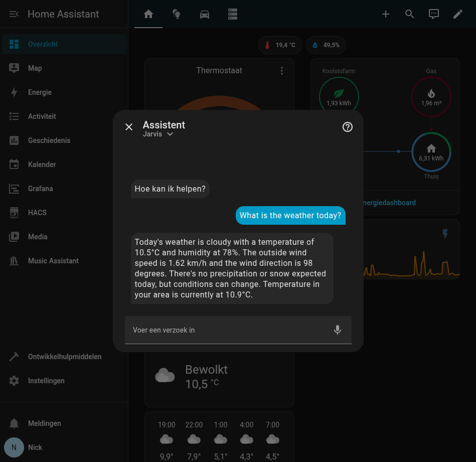This screenshot has height=462, width=476.
Task: Open Energie in the sidebar
Action: click(x=40, y=92)
